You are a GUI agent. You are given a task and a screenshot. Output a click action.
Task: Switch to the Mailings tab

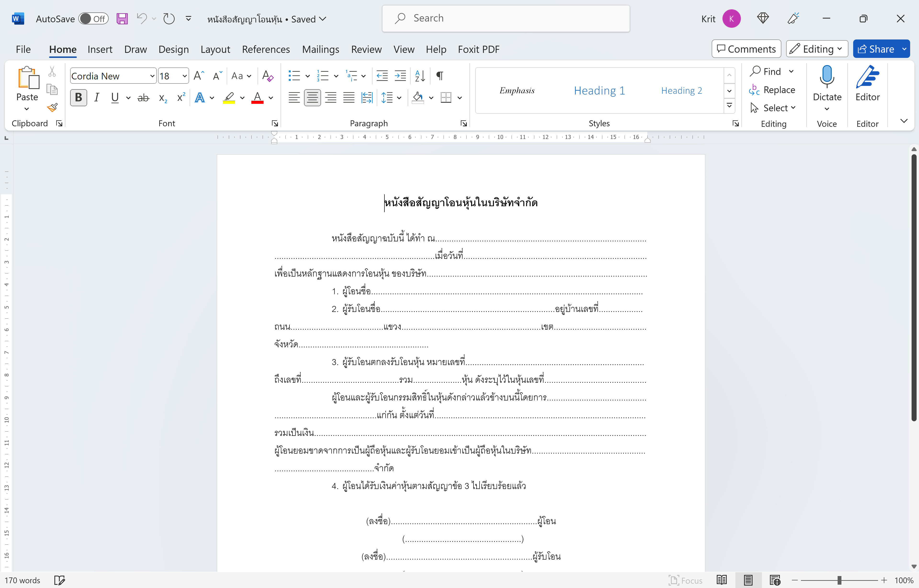click(x=321, y=49)
